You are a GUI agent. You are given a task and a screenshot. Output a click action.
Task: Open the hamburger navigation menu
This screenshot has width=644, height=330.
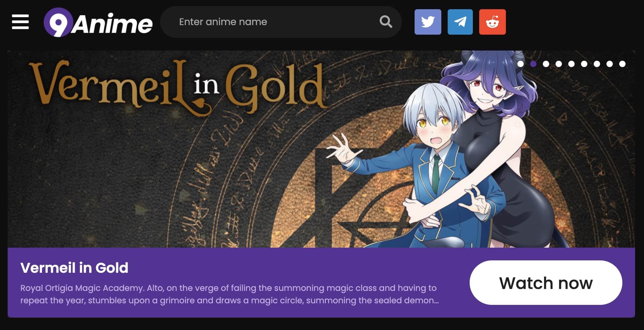coord(20,22)
